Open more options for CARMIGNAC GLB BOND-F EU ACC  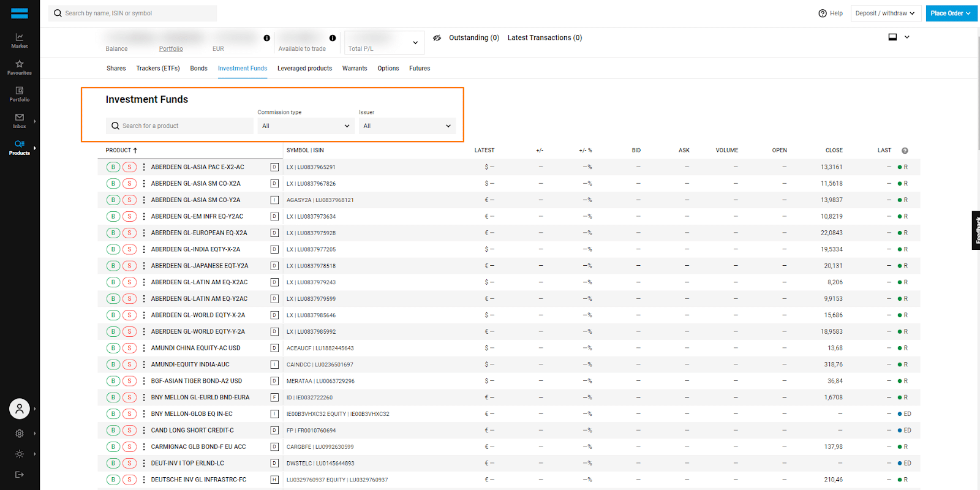tap(144, 447)
